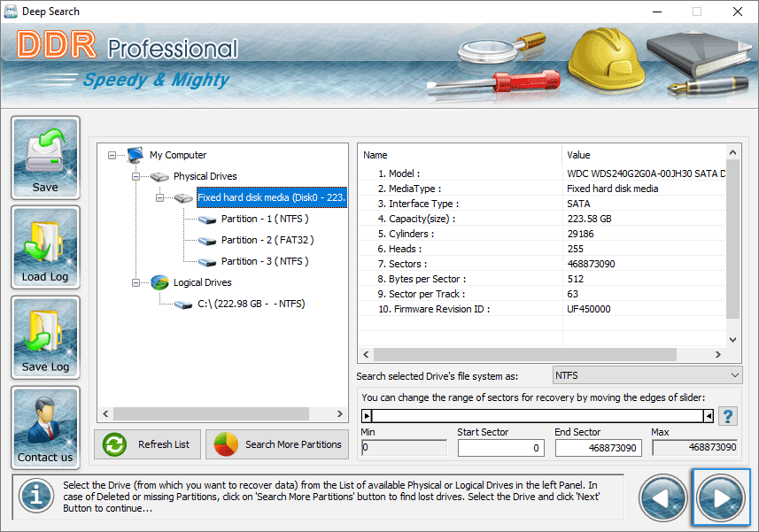Viewport: 759px width, 532px height.
Task: Click the '6. Heads :' row name
Action: click(x=399, y=249)
